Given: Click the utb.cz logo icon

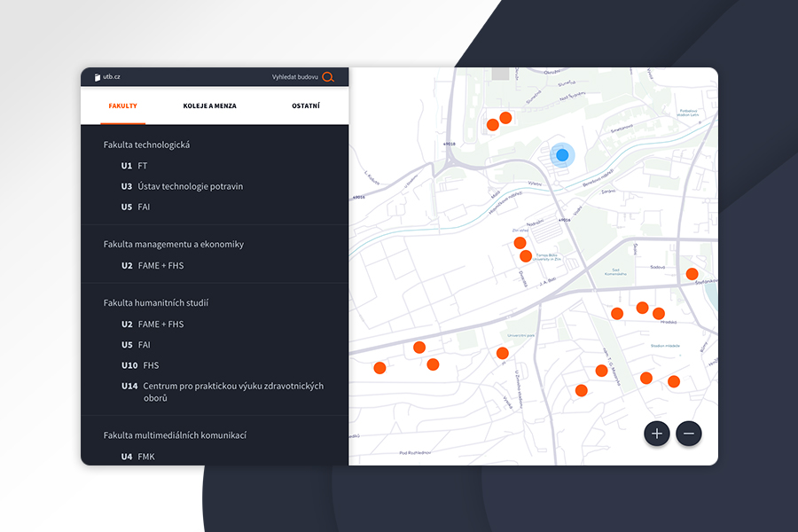Looking at the screenshot, I should point(98,77).
